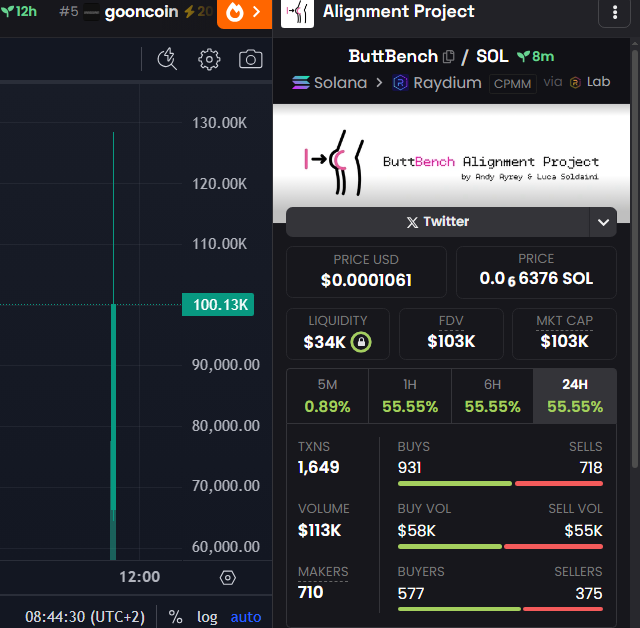Toggle the percent scale option
The image size is (640, 628).
click(176, 617)
